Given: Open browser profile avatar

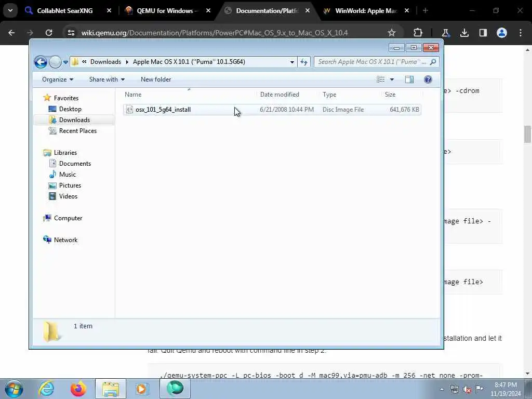Looking at the screenshot, I should [x=502, y=33].
